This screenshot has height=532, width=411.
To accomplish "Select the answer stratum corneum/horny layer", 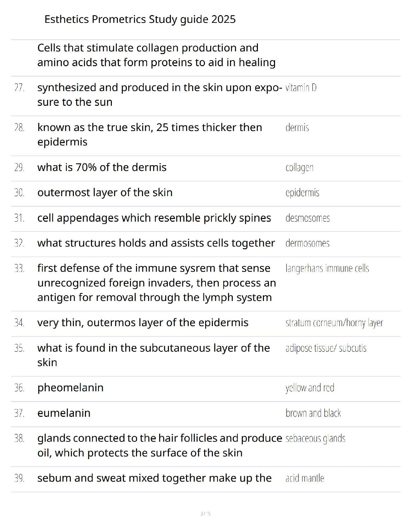I will (334, 323).
